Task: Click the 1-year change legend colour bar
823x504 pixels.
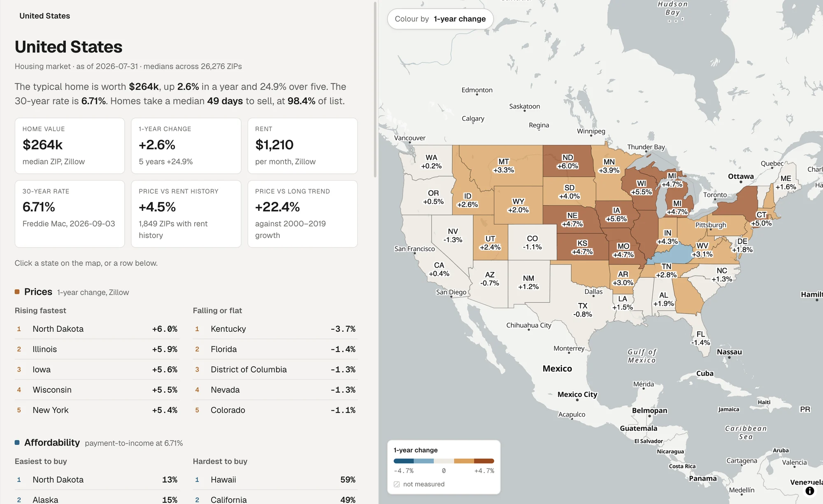Action: (x=444, y=461)
